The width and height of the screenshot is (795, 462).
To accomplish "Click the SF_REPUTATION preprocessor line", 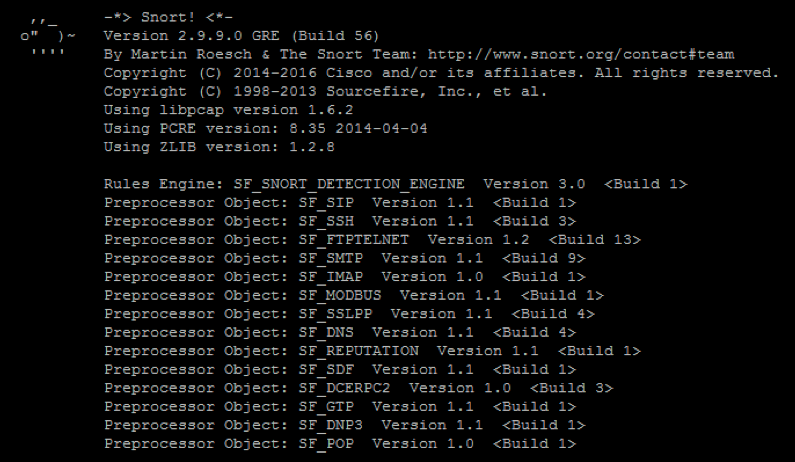I will [x=372, y=351].
